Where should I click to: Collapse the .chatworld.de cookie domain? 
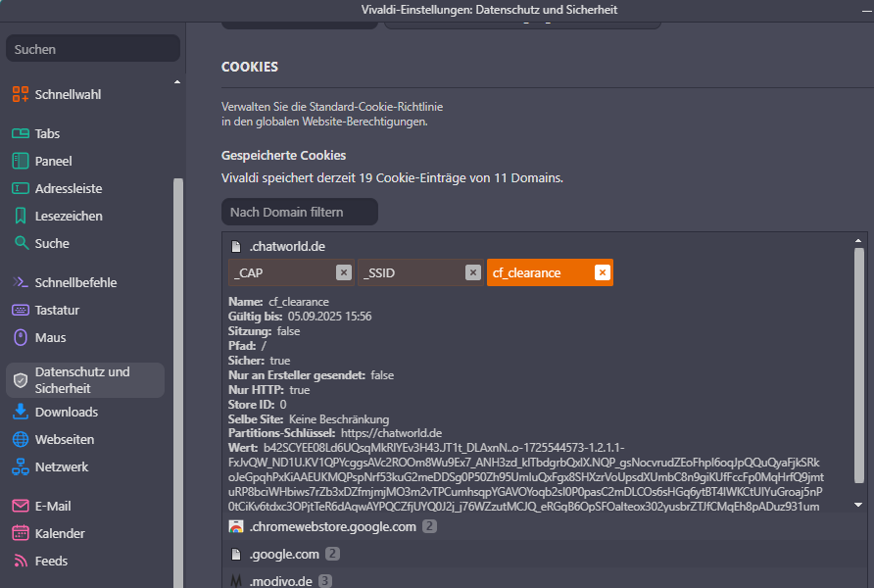tap(538, 246)
